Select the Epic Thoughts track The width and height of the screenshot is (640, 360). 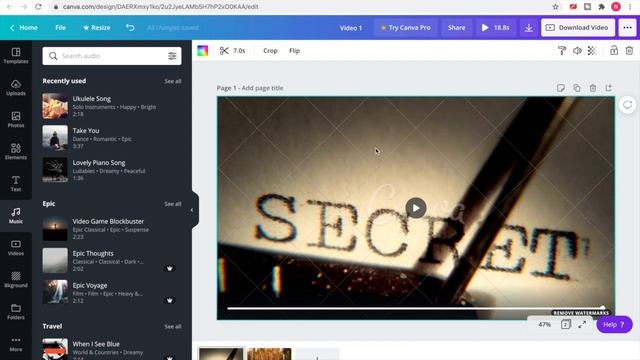(112, 260)
